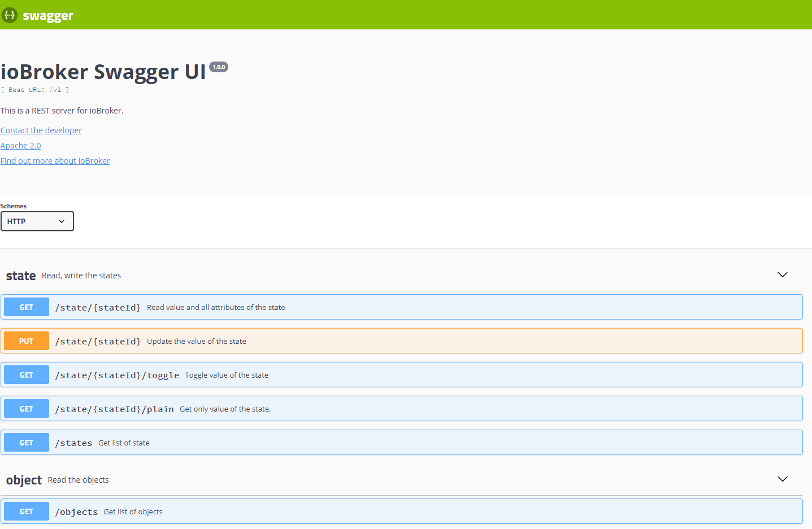Open the /state/{stateId}/toggle endpoint details
The height and width of the screenshot is (529, 812).
click(x=396, y=374)
